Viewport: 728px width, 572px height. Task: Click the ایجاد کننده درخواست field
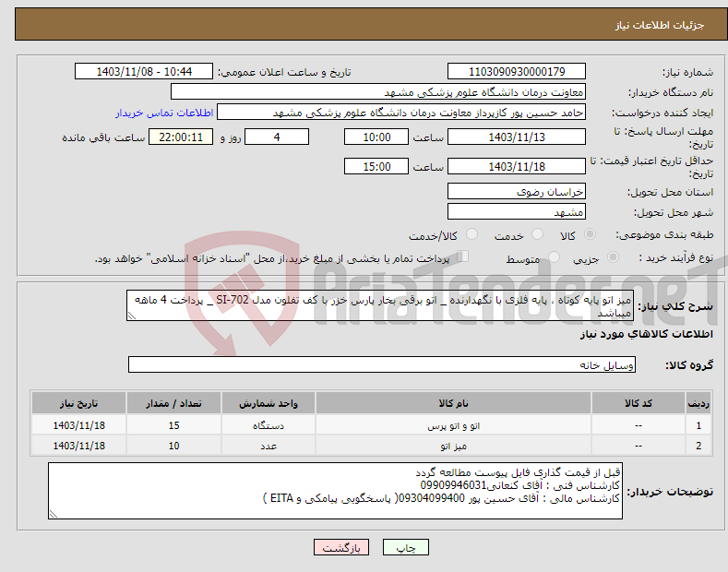click(x=401, y=113)
